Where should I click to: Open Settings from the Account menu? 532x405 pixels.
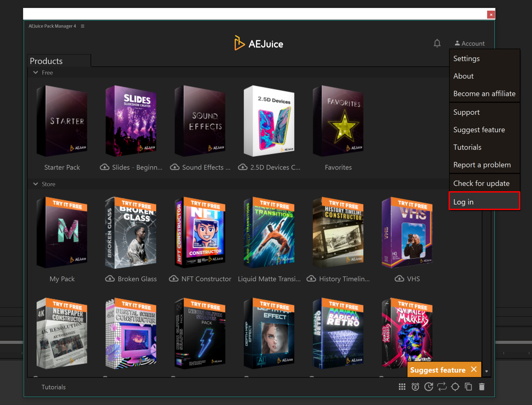tap(466, 59)
